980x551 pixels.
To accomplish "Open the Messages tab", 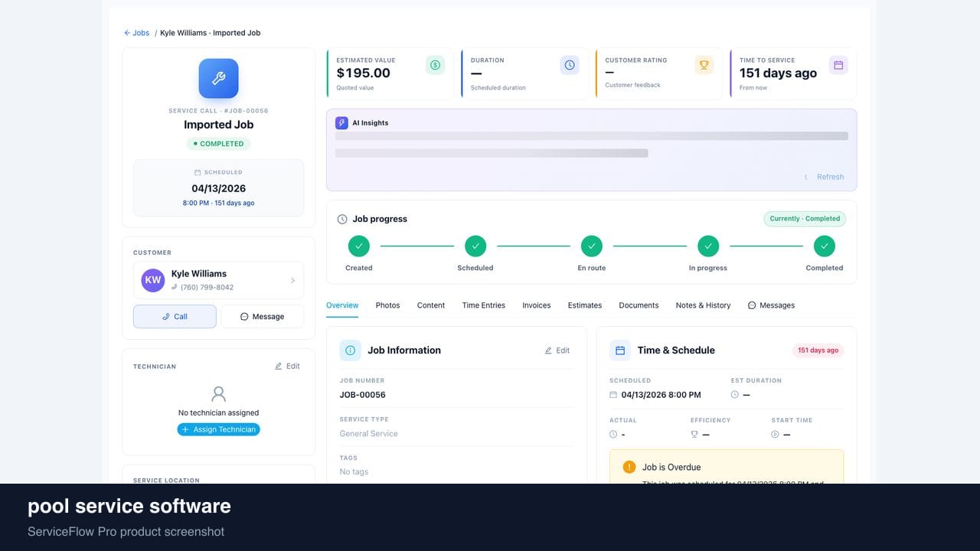I will click(x=771, y=305).
